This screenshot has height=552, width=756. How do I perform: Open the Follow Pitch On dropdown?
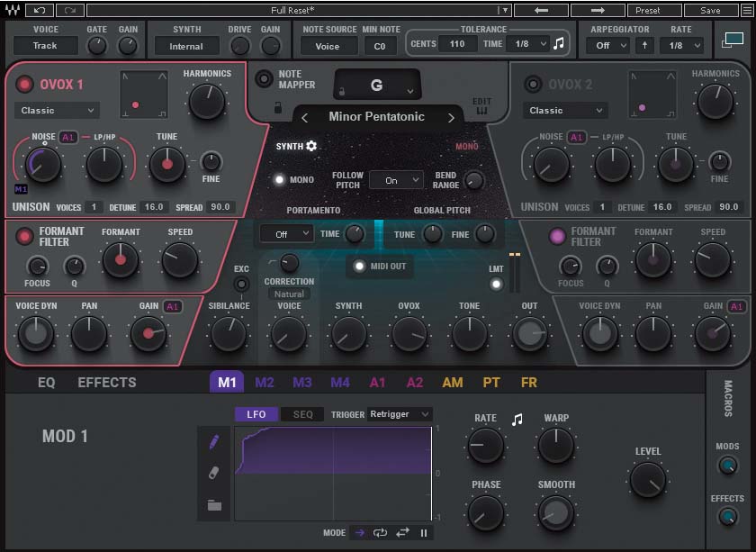(x=396, y=180)
